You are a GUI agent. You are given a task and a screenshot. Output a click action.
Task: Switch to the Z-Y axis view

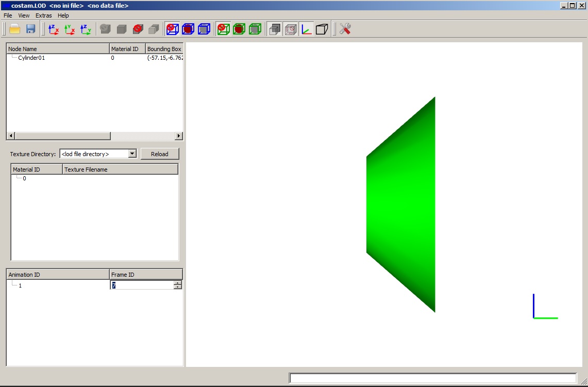coord(86,29)
